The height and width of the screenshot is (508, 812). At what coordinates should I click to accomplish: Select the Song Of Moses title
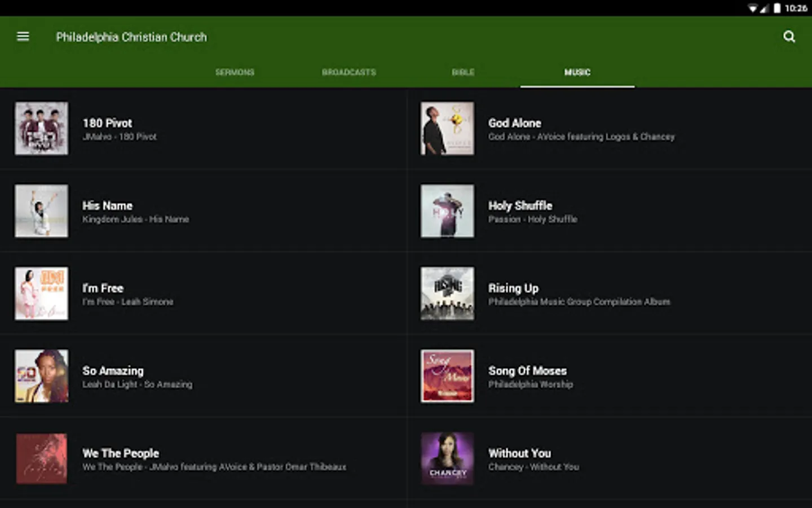tap(527, 371)
